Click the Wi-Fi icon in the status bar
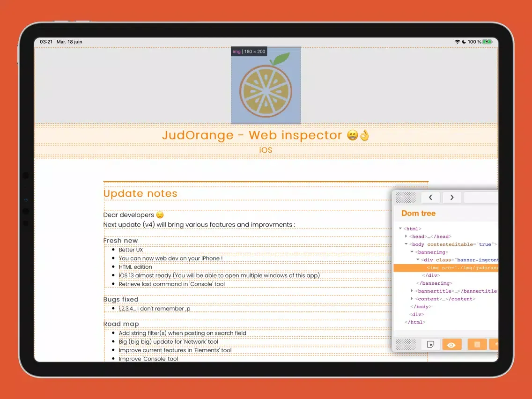 click(457, 41)
